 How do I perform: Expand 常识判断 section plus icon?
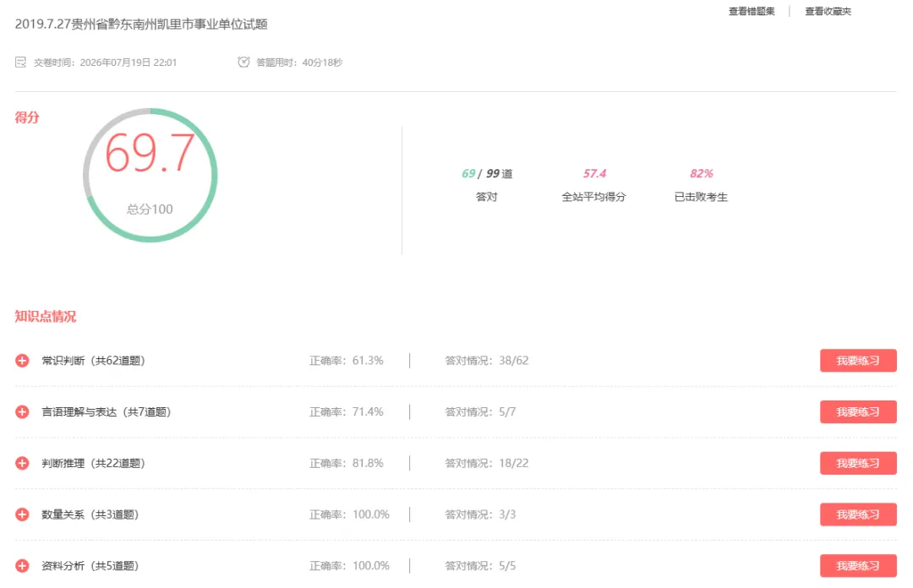coord(22,361)
